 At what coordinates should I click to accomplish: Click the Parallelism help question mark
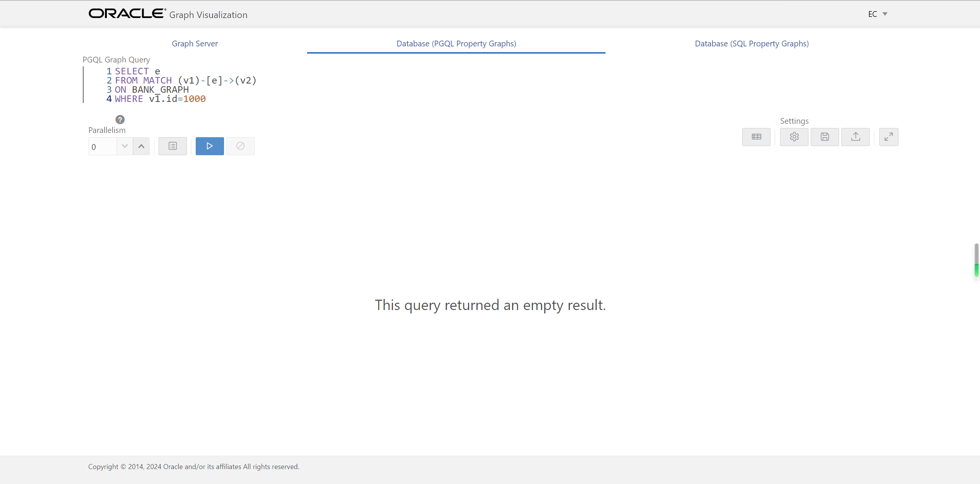pos(120,120)
